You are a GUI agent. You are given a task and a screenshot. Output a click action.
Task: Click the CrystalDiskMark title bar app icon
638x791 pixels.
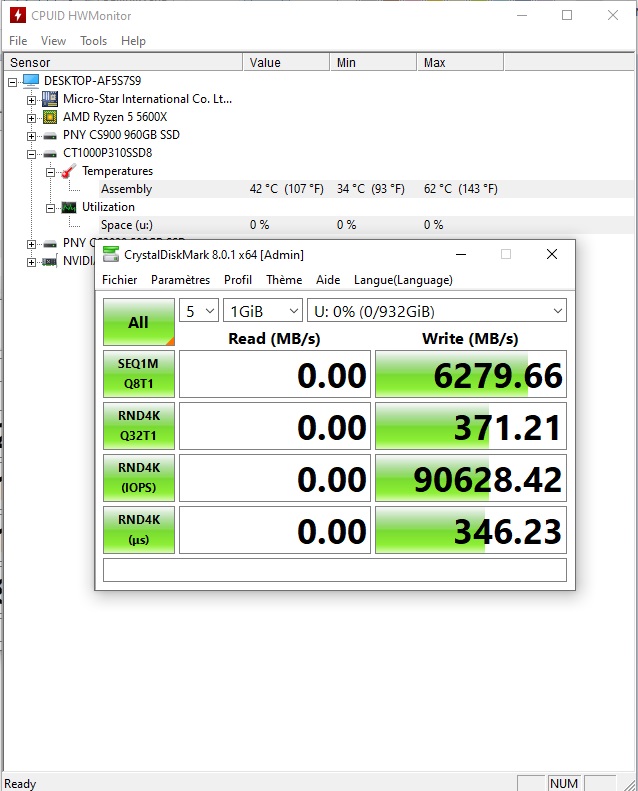click(x=110, y=254)
